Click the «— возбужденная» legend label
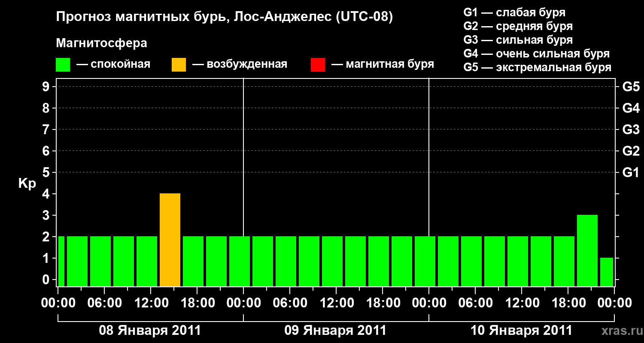 (240, 64)
